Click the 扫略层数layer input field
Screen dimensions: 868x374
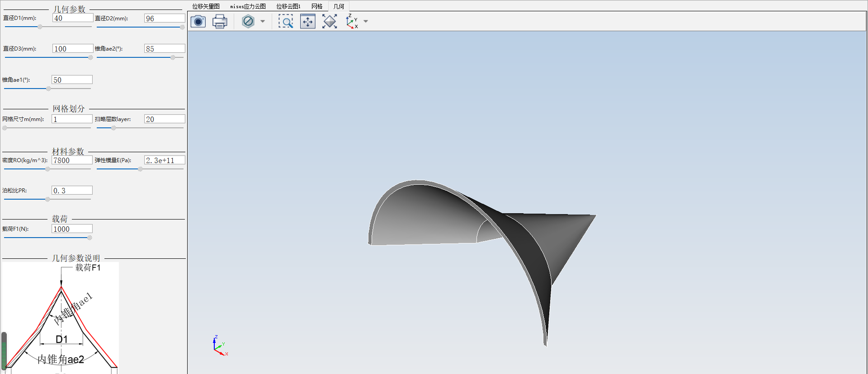(x=165, y=119)
